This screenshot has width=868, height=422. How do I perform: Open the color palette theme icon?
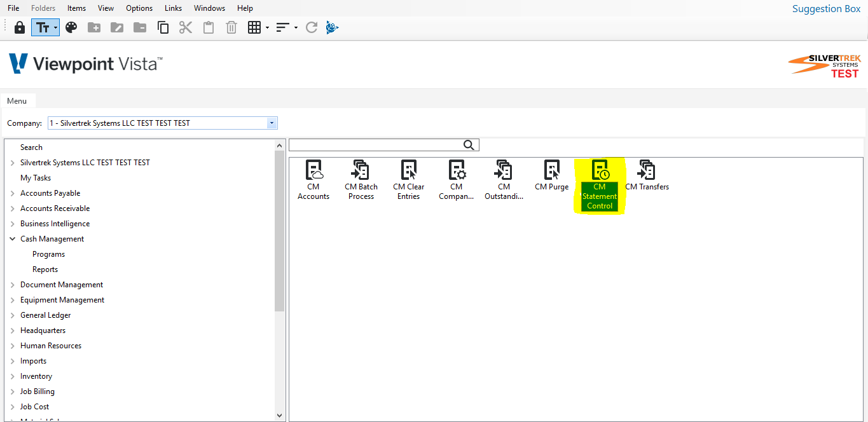71,27
